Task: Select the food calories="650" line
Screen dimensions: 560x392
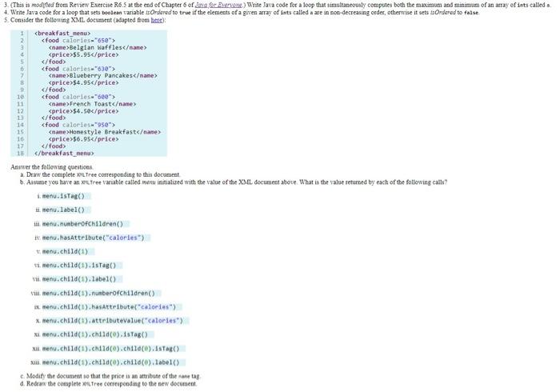Action: pyautogui.click(x=78, y=40)
